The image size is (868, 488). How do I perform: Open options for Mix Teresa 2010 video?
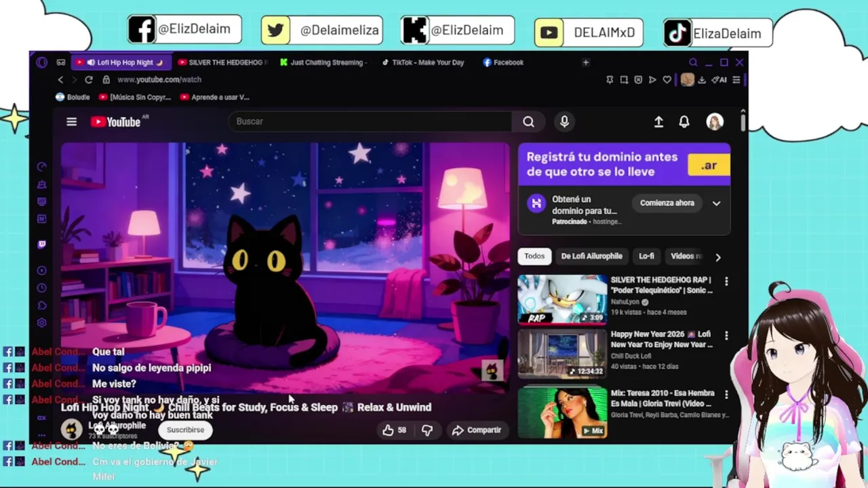[726, 394]
